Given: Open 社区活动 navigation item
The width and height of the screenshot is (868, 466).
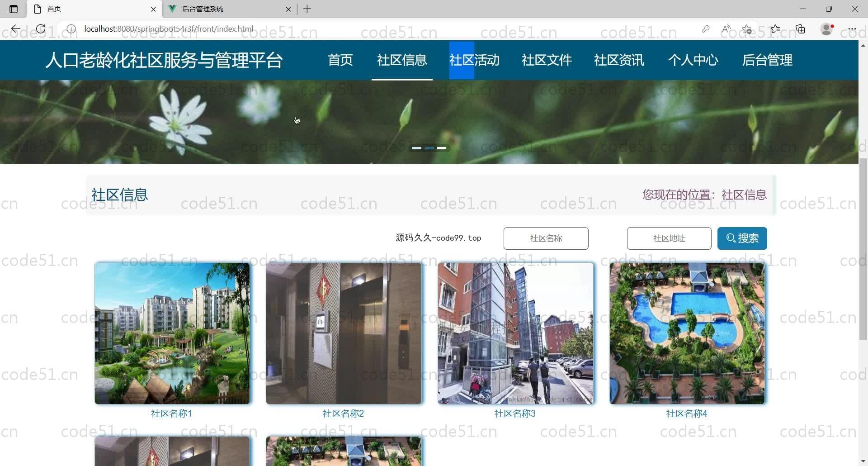Looking at the screenshot, I should [474, 60].
